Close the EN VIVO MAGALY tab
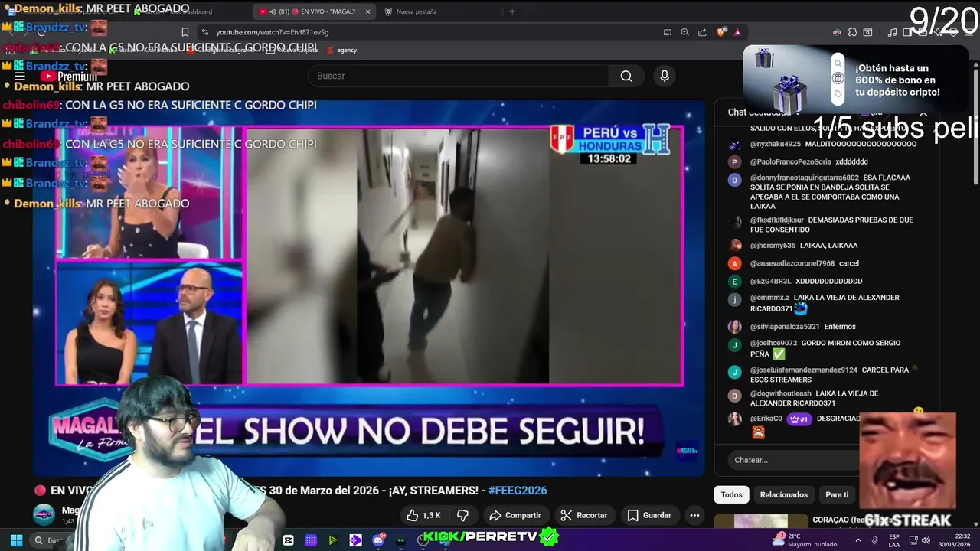Screen dimensions: 980x551 (x=367, y=11)
